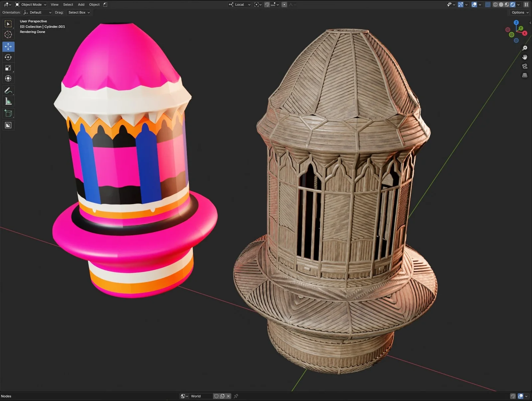Toggle X-Ray mode in the viewport
The height and width of the screenshot is (401, 532).
pos(487,4)
